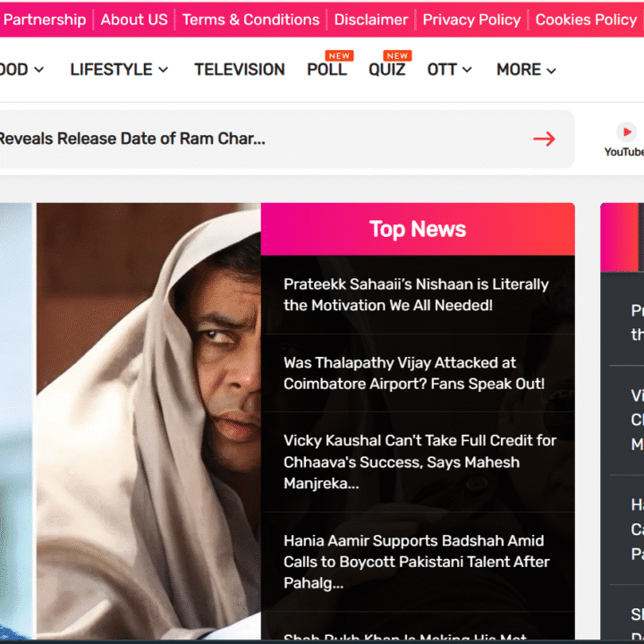Expand the OTT dropdown chevron
This screenshot has width=644, height=644.
click(x=468, y=71)
